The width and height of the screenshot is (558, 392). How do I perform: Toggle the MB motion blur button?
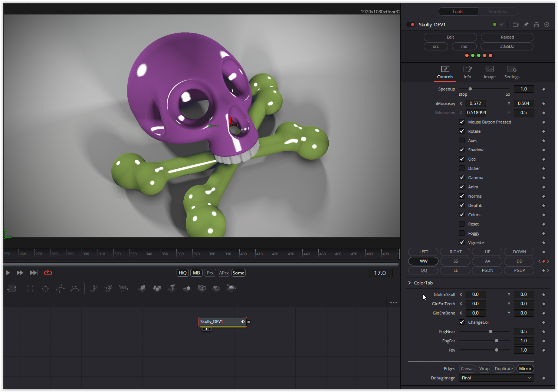click(197, 273)
